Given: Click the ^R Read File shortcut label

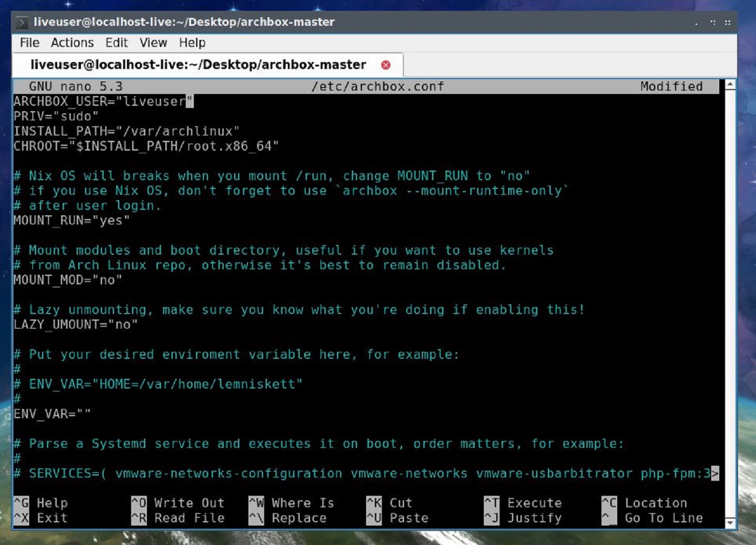Looking at the screenshot, I should point(178,518).
